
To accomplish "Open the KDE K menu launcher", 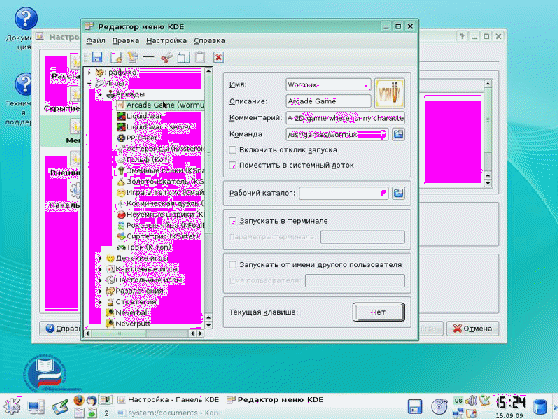I will pyautogui.click(x=12, y=406).
